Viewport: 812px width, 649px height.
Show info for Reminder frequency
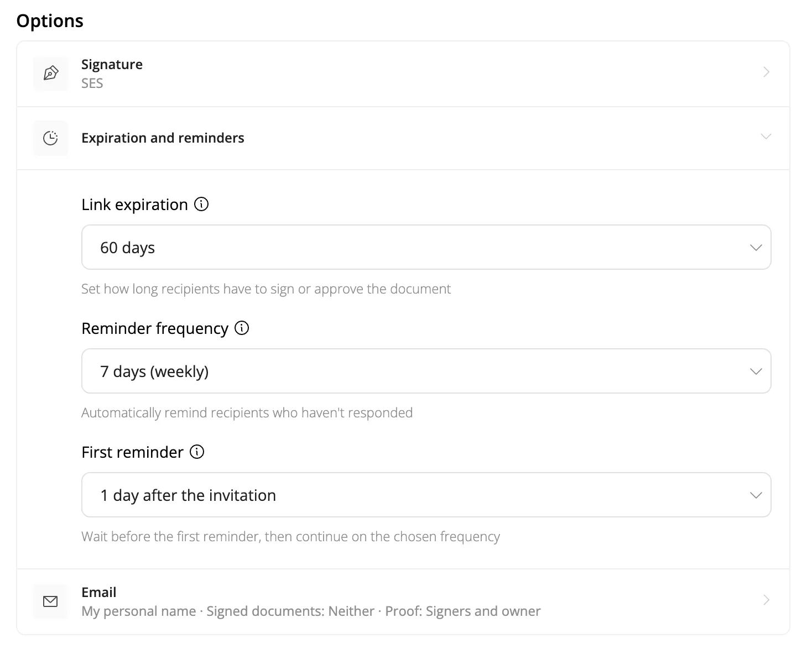point(242,328)
